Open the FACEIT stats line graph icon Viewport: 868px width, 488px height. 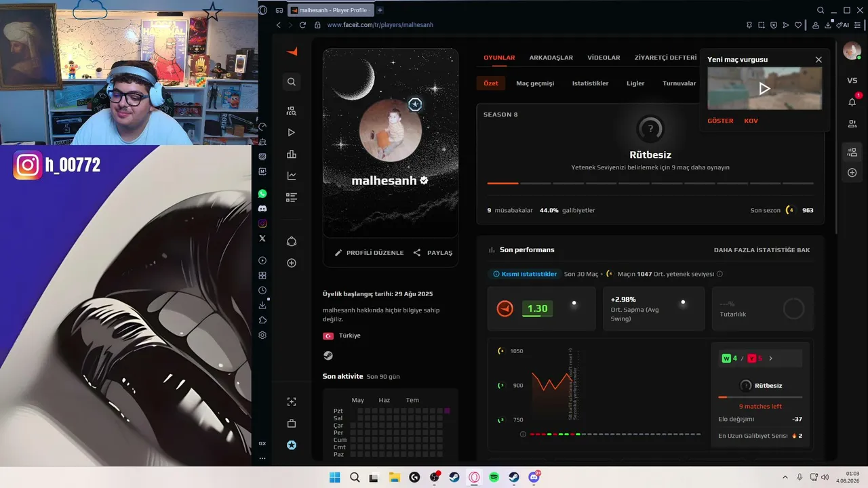pos(292,176)
